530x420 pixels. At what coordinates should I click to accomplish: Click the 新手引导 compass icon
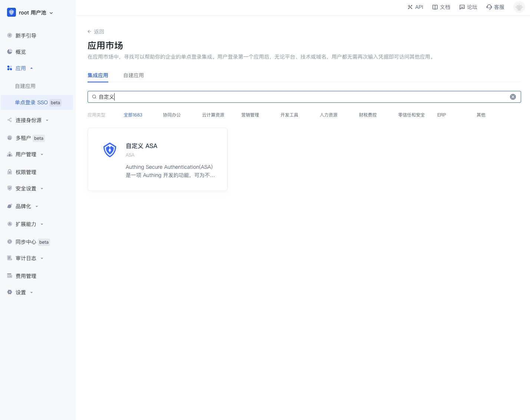(x=10, y=36)
